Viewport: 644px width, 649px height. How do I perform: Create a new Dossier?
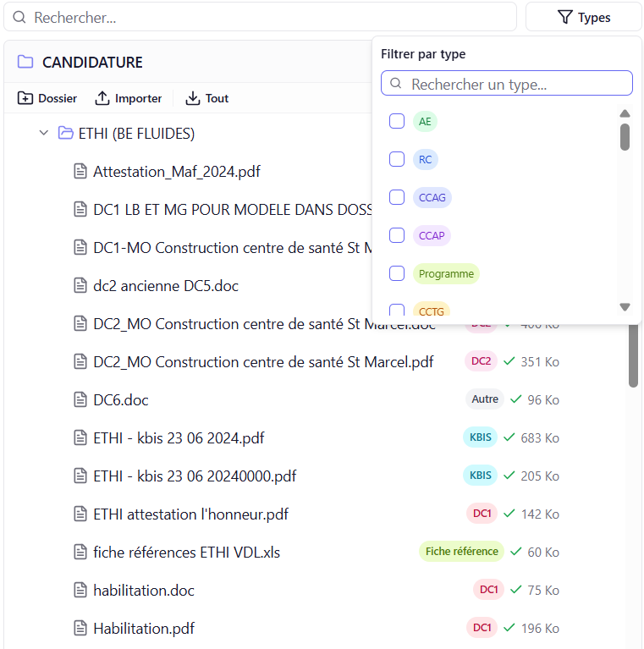(x=47, y=98)
